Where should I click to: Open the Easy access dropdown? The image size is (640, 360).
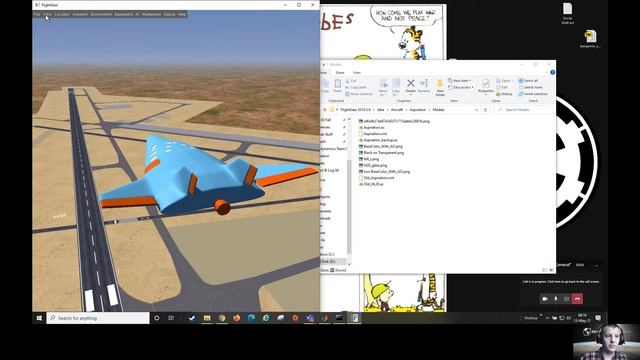point(461,87)
